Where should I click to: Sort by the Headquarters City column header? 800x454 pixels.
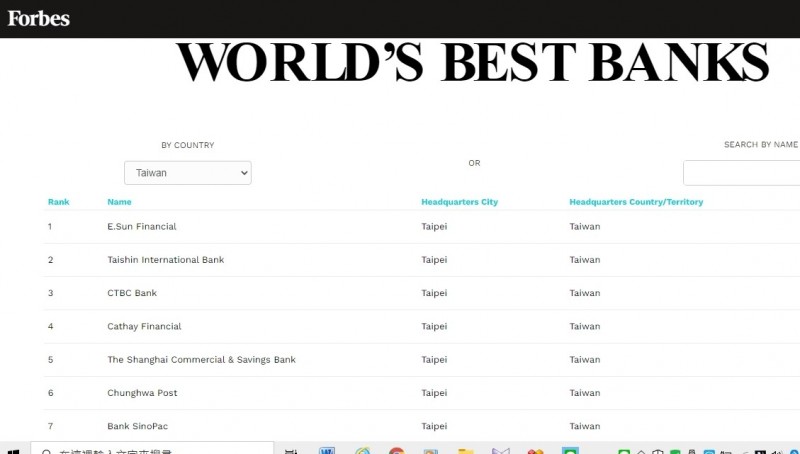click(x=459, y=202)
